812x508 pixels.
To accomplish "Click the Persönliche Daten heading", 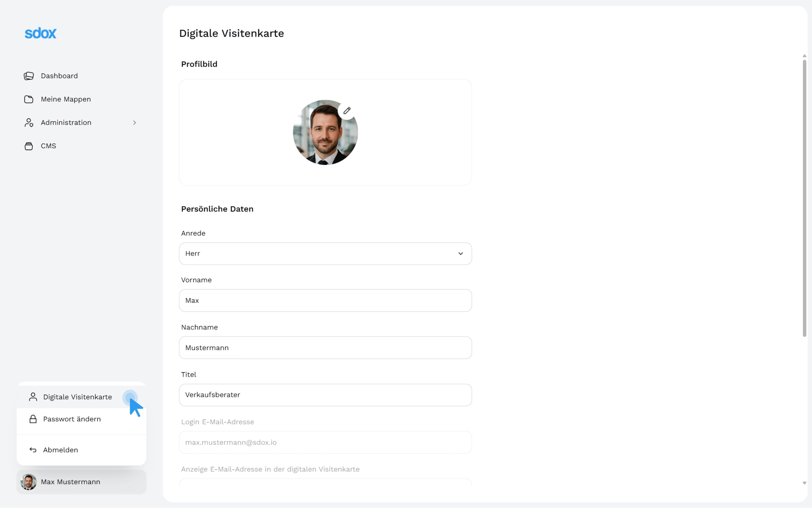I will (x=217, y=209).
